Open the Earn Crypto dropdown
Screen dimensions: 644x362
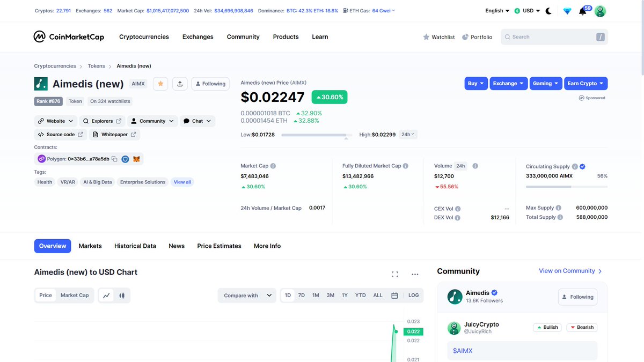click(x=586, y=84)
